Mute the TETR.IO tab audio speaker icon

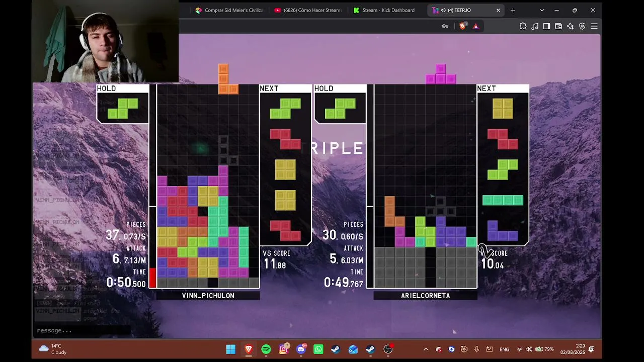click(443, 10)
